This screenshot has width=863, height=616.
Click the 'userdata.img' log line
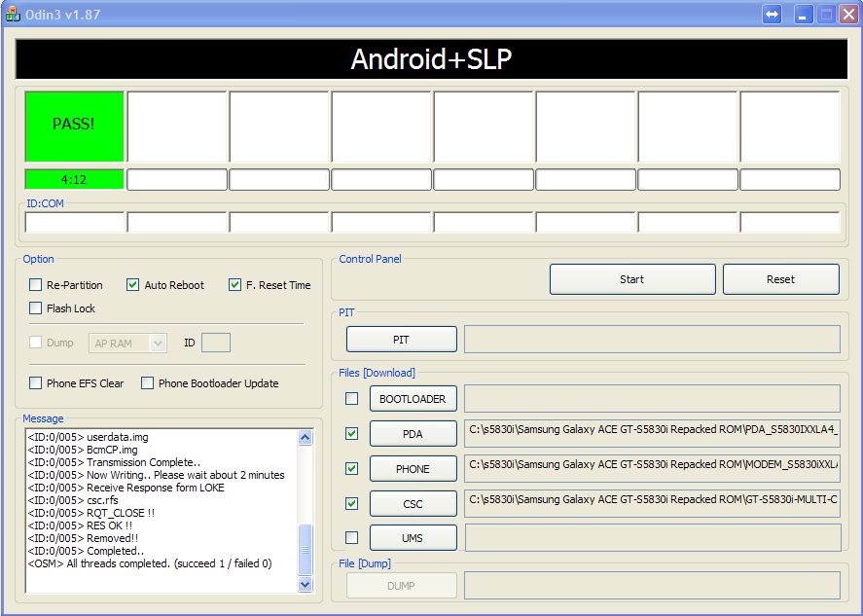[89, 437]
